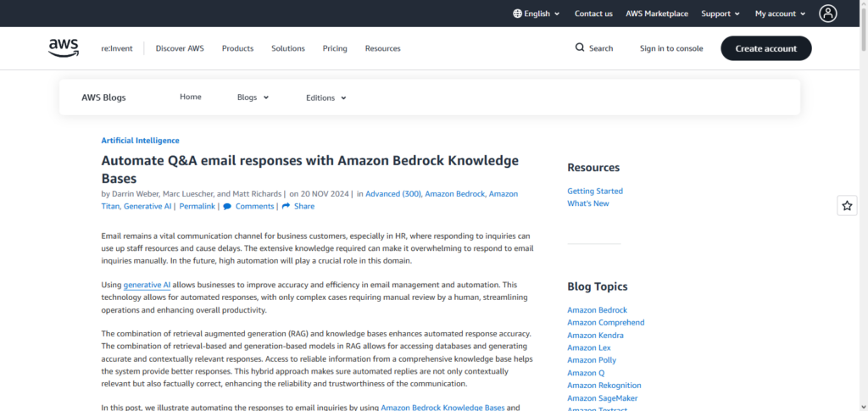Image resolution: width=868 pixels, height=411 pixels.
Task: Open Amazon Kendra blog topic
Action: 596,336
